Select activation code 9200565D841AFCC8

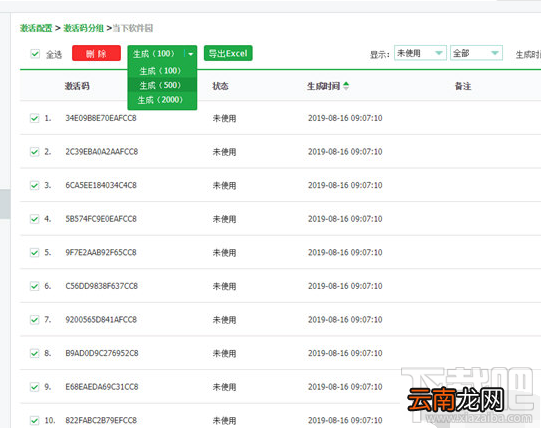(x=101, y=320)
